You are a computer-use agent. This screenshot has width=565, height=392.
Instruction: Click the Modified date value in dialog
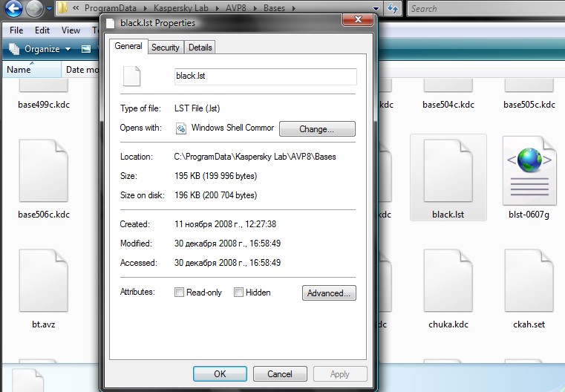[x=227, y=244]
